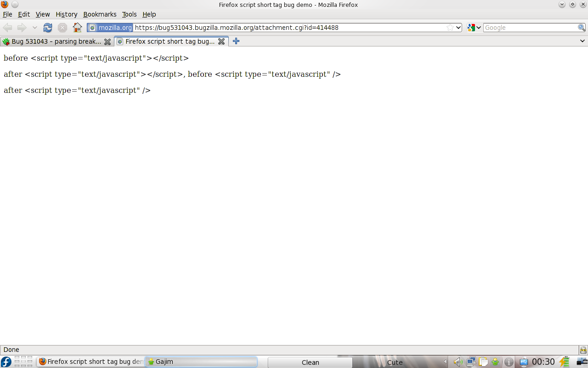Stop loading the page
Image resolution: width=588 pixels, height=368 pixels.
[62, 28]
